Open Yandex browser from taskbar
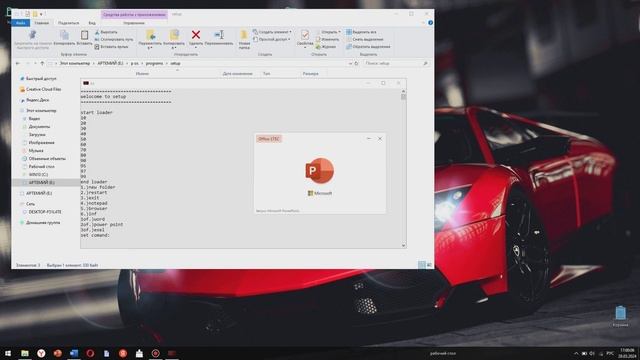640x360 pixels. (x=41, y=353)
